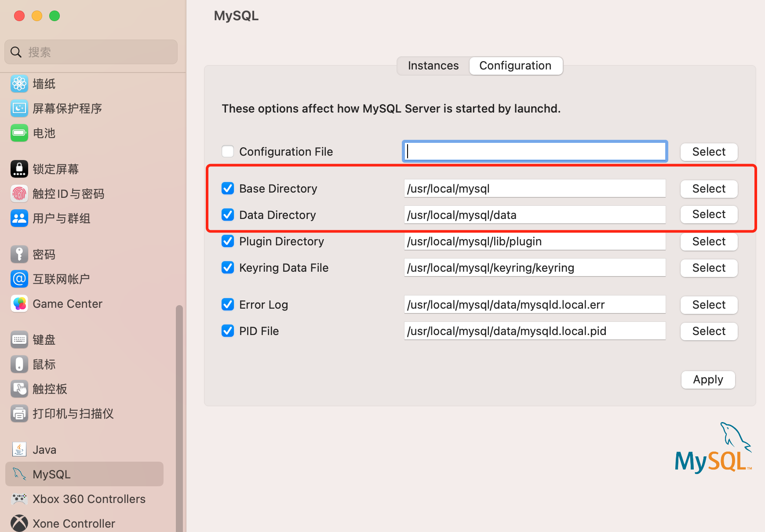This screenshot has width=765, height=532.
Task: Click the red close window button
Action: click(x=19, y=16)
